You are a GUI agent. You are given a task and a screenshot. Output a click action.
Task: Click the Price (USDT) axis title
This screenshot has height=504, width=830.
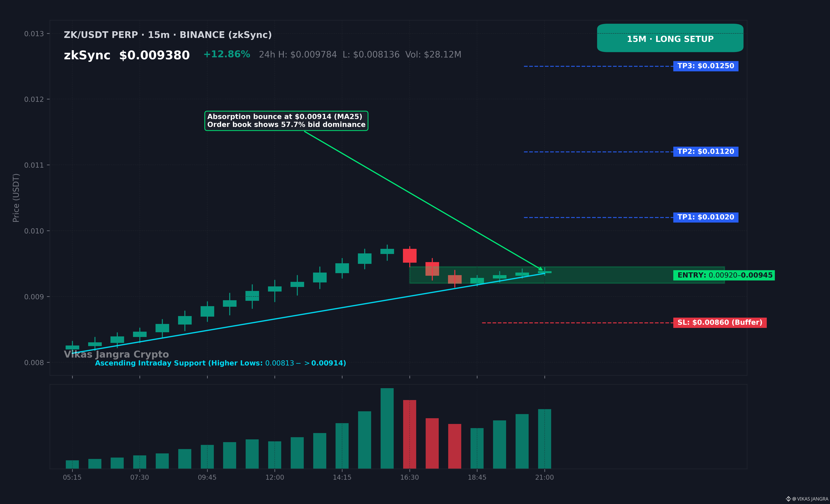[x=16, y=198]
